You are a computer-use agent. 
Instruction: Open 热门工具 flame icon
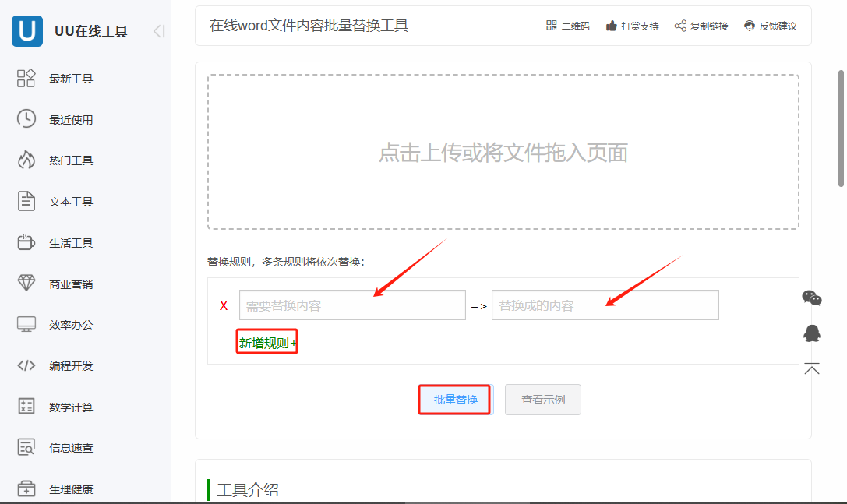(26, 160)
